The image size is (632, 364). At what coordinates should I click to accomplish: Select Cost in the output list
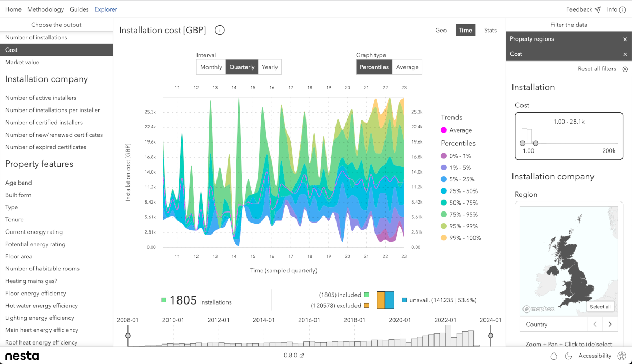56,50
